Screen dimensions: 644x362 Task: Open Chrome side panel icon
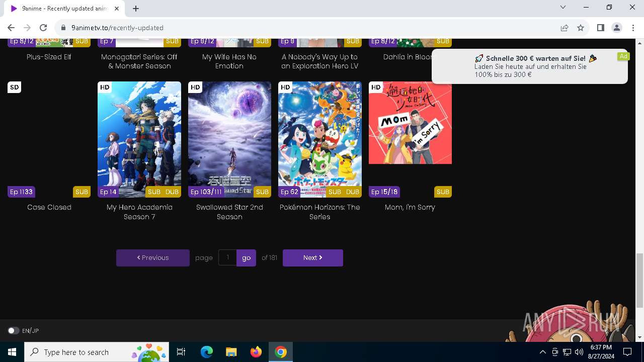(x=600, y=28)
